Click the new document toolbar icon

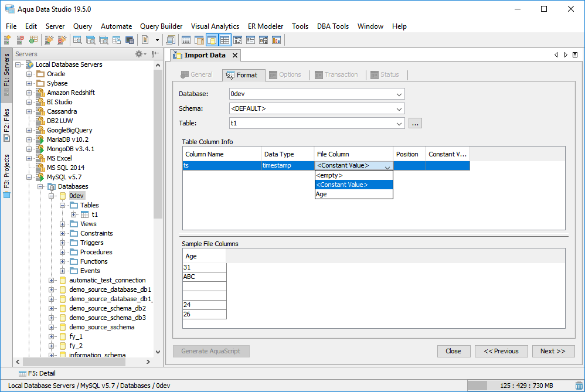pos(145,40)
